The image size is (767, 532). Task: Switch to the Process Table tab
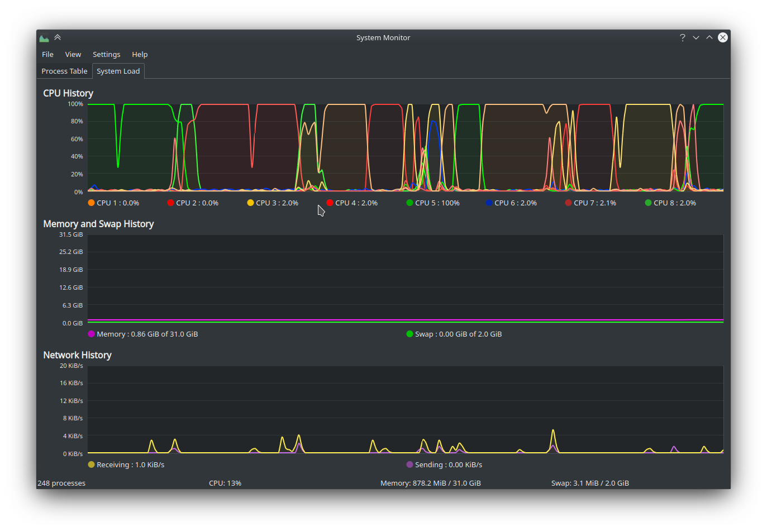point(64,71)
